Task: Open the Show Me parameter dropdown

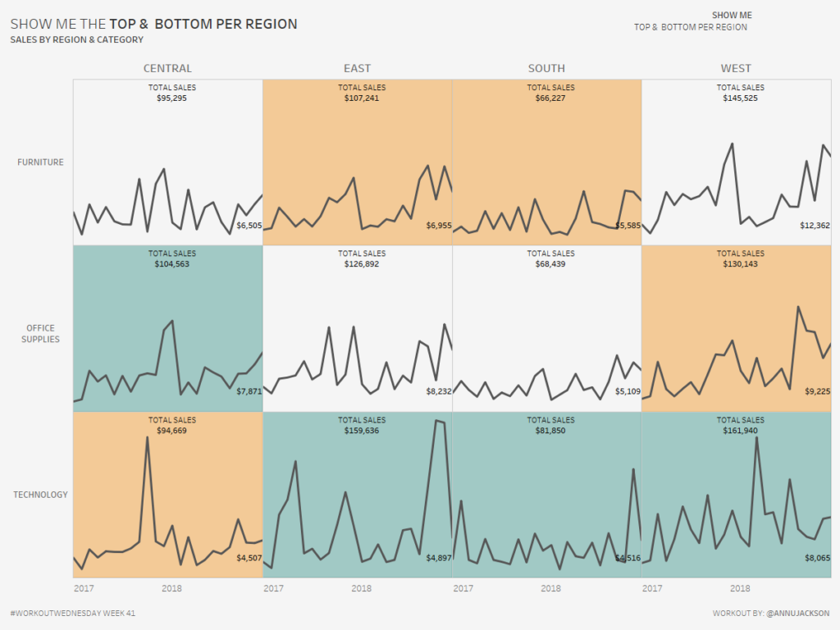Action: click(x=690, y=27)
